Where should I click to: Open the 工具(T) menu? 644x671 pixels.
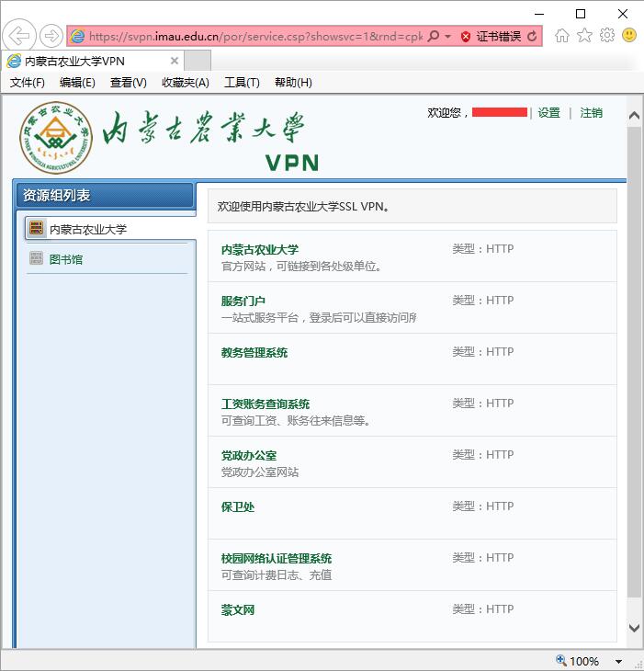[x=242, y=83]
